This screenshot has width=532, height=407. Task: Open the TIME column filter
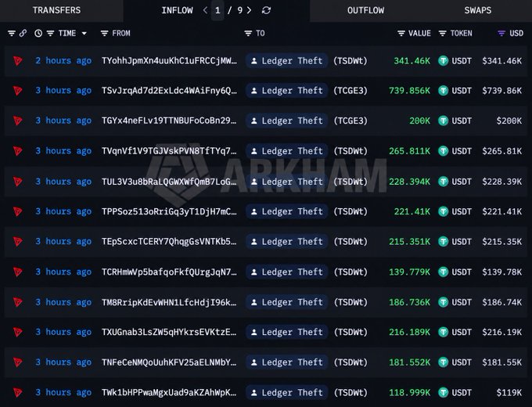pyautogui.click(x=50, y=34)
